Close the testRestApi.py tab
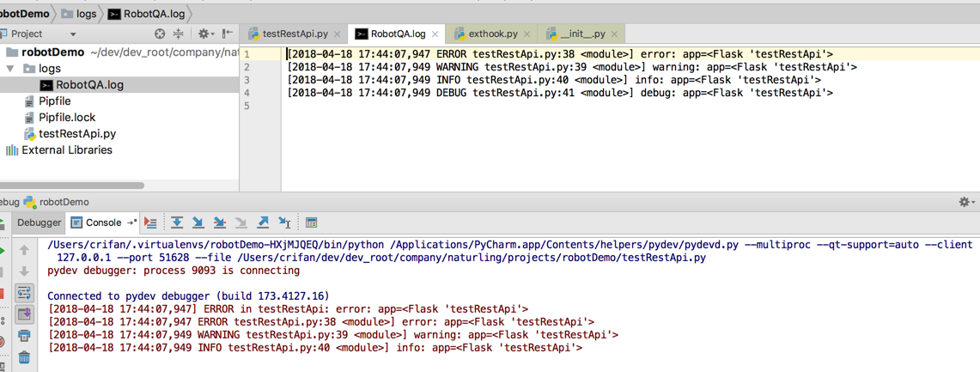The width and height of the screenshot is (980, 372). tap(338, 34)
